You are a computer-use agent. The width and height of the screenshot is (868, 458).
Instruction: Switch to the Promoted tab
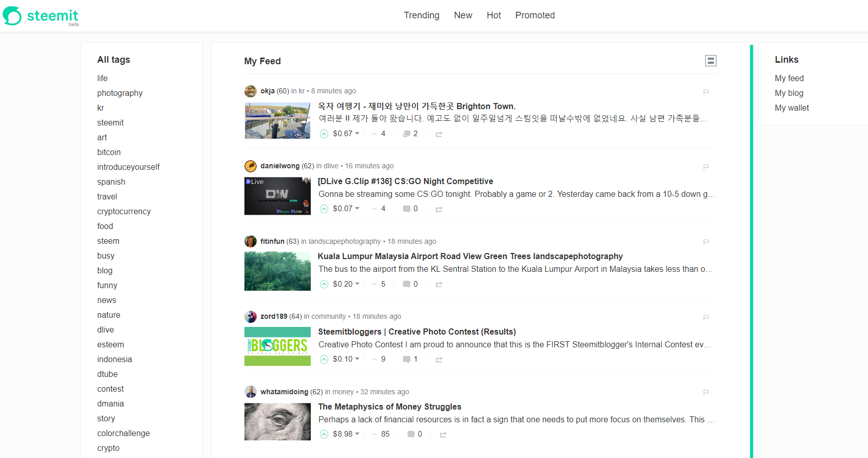tap(535, 15)
